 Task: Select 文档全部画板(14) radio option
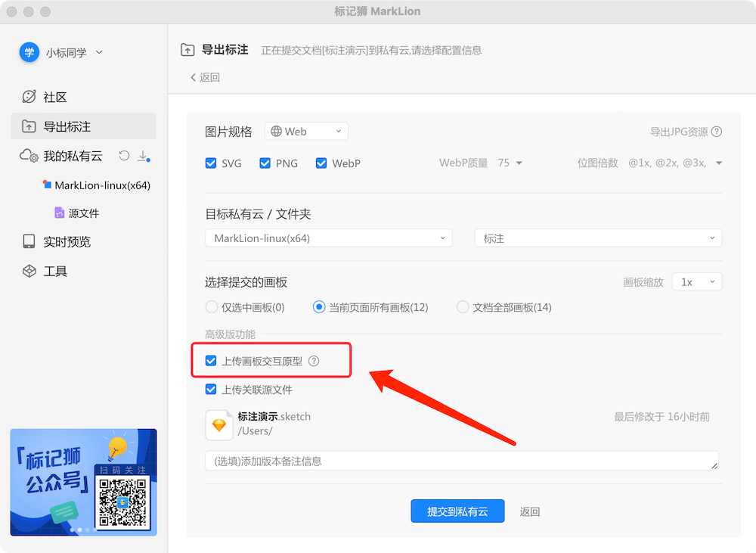click(x=463, y=307)
